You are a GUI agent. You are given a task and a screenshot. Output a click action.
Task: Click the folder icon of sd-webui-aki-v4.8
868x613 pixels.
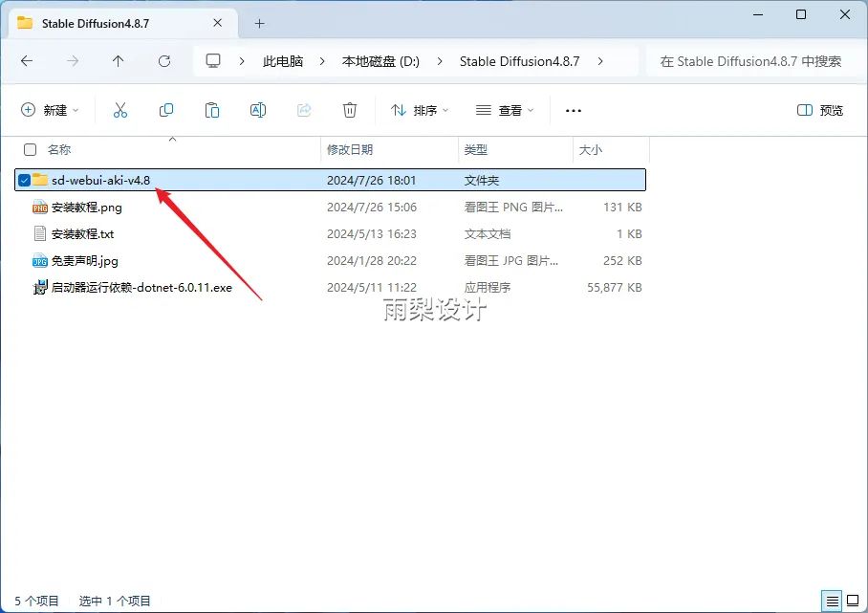(40, 180)
